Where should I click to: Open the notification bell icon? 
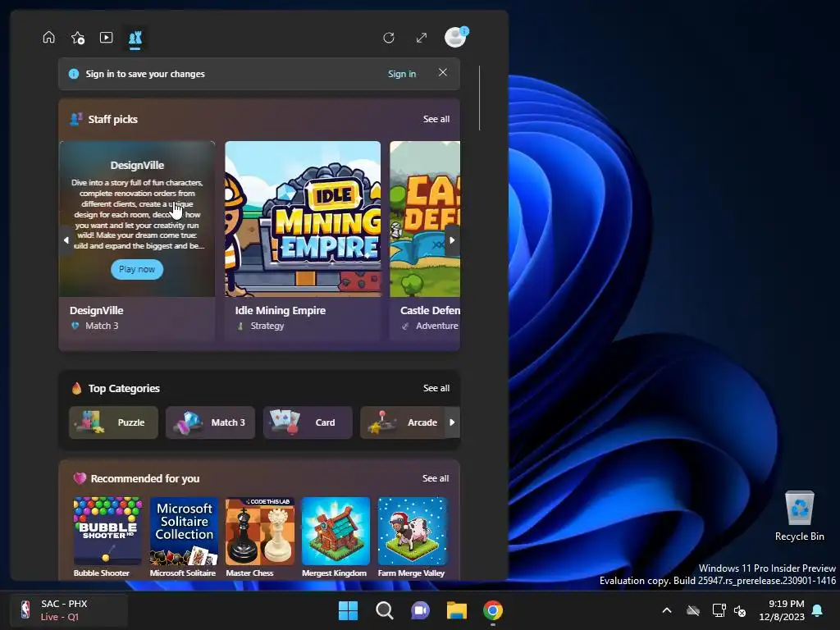click(x=818, y=610)
